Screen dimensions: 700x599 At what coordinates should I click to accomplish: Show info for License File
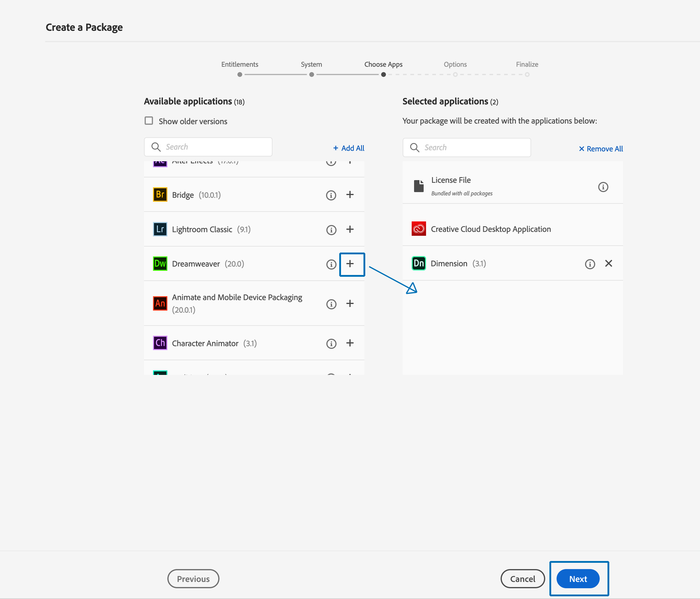point(603,187)
